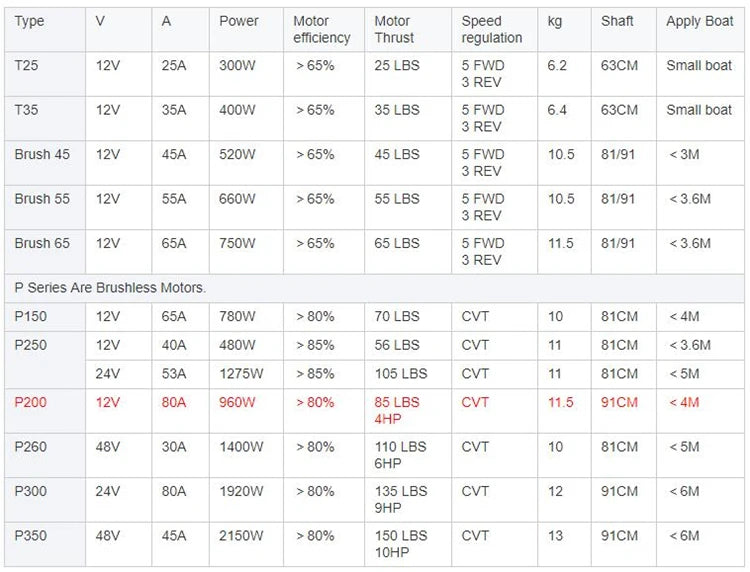750x572 pixels.
Task: Select the 105 LBS thrust value
Action: [401, 373]
